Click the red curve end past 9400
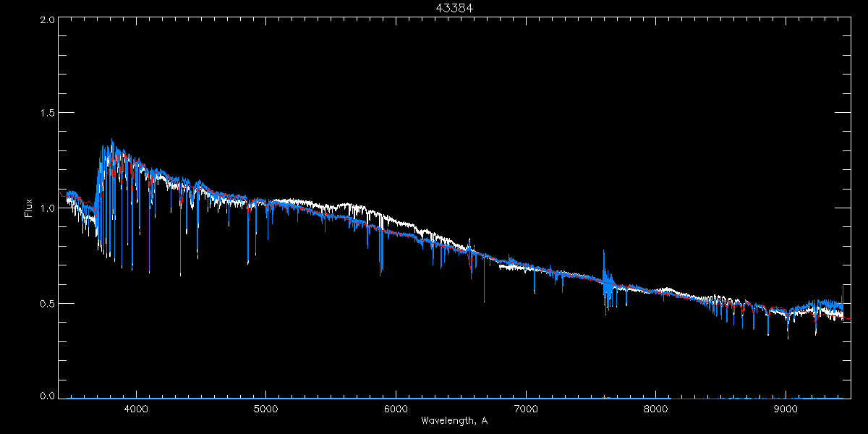The height and width of the screenshot is (434, 868). 847,318
